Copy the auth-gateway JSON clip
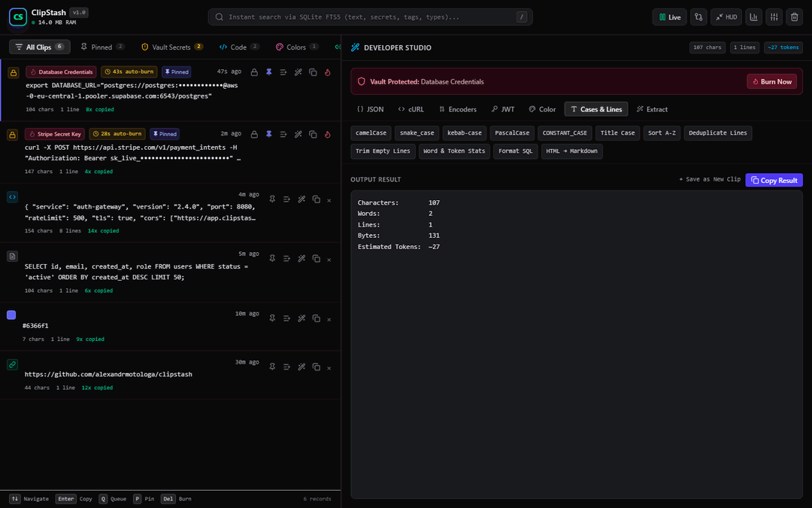Screen dimensions: 812x508 tap(316, 199)
